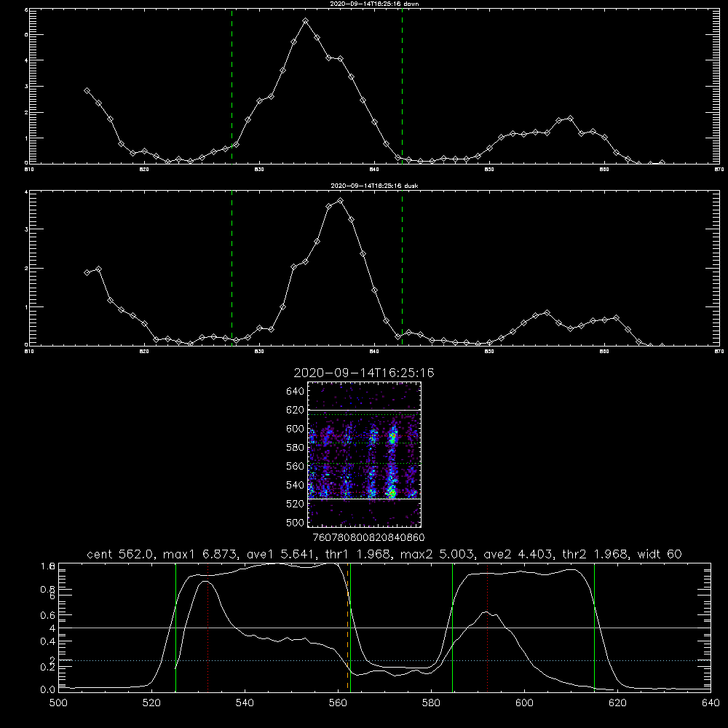Click the y-axis label 0.2 on bottom plot
728x728 pixels.
coord(48,667)
